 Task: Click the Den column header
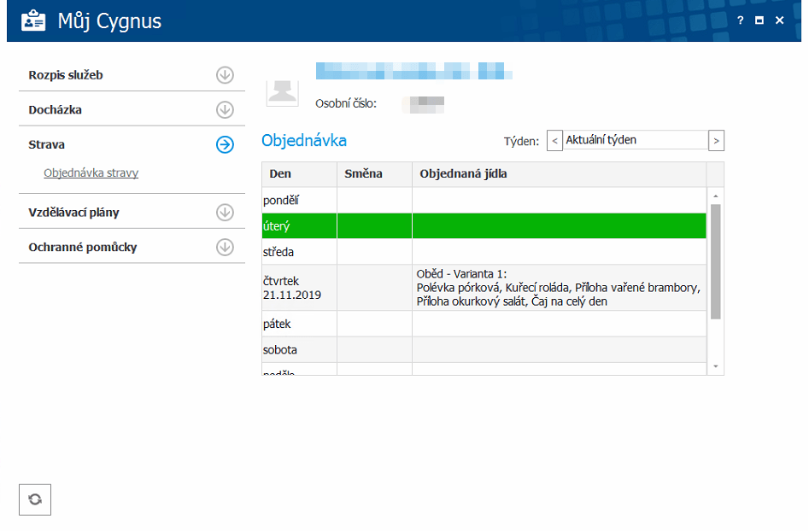299,174
